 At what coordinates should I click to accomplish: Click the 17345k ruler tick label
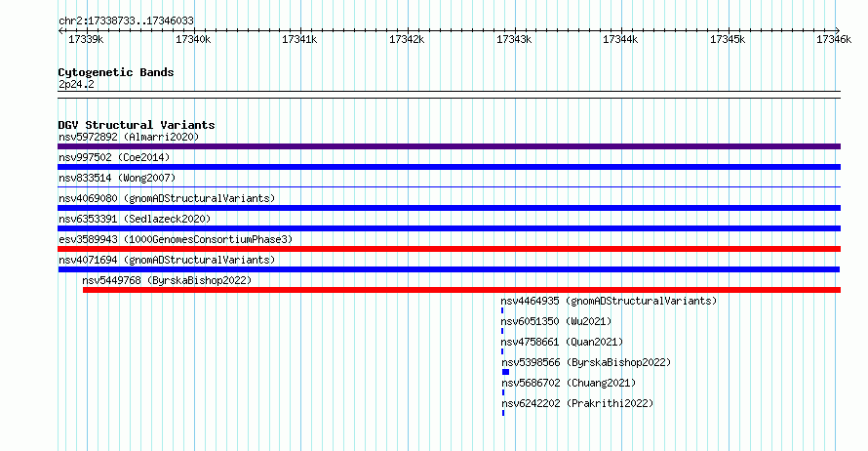point(728,39)
